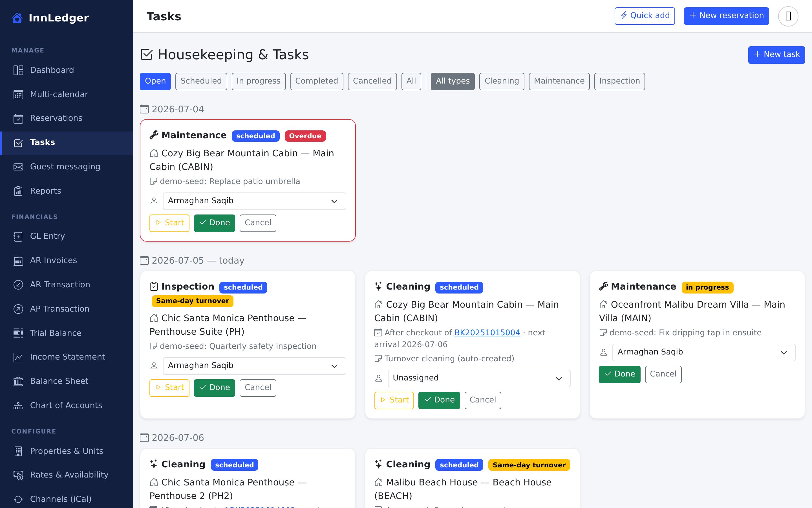Filter by Cleaning task type
Screen dimensions: 812x508
click(502, 81)
